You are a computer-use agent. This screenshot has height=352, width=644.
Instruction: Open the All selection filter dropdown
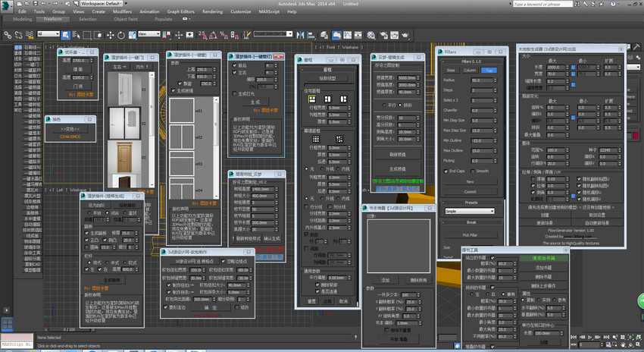point(48,33)
